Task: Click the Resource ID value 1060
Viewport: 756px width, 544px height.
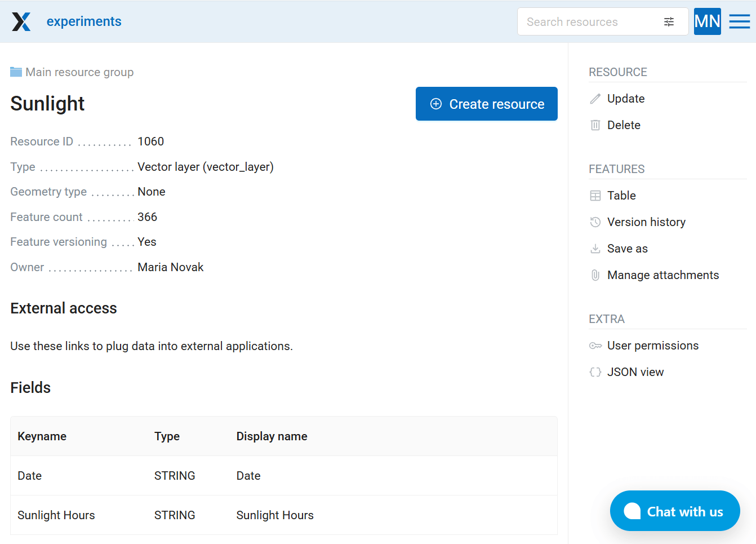Action: 151,141
